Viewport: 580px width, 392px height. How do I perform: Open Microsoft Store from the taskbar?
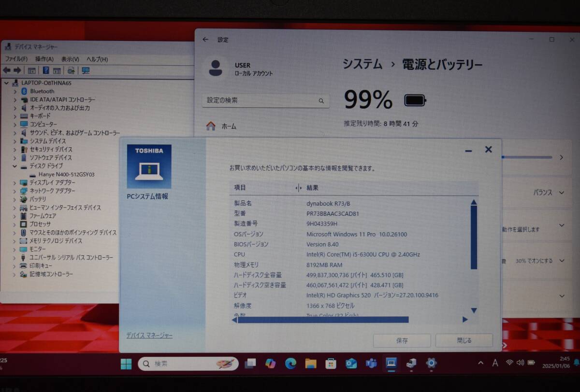pyautogui.click(x=331, y=363)
